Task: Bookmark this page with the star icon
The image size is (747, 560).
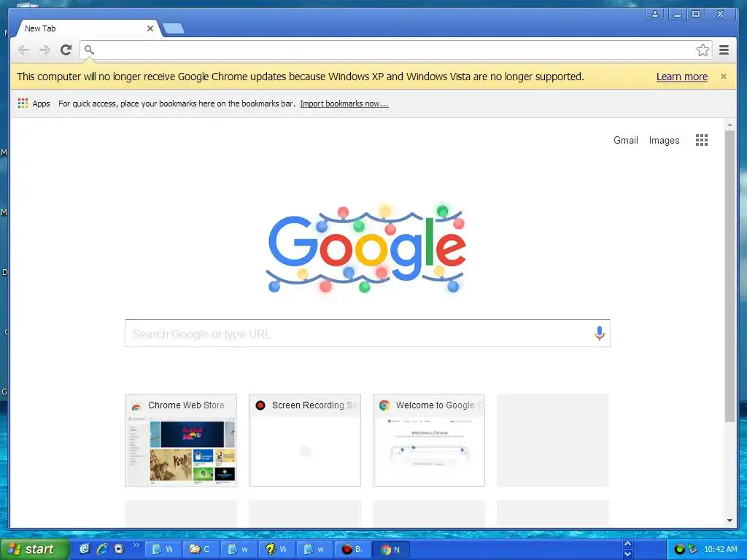Action: (x=703, y=50)
